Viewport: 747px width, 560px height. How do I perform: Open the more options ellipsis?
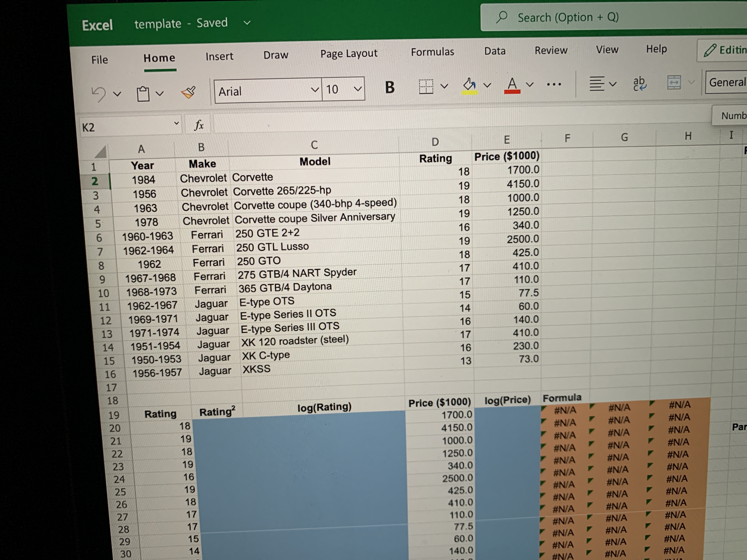(x=554, y=84)
